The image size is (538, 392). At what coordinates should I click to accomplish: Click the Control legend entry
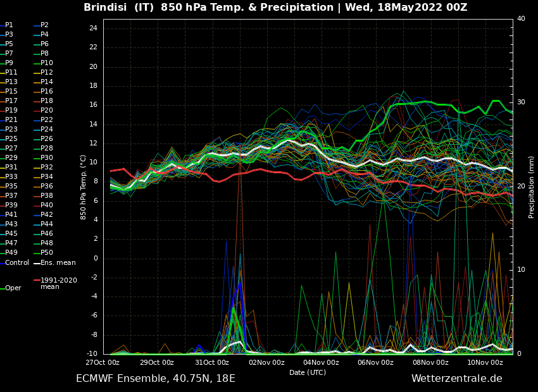pos(17,263)
